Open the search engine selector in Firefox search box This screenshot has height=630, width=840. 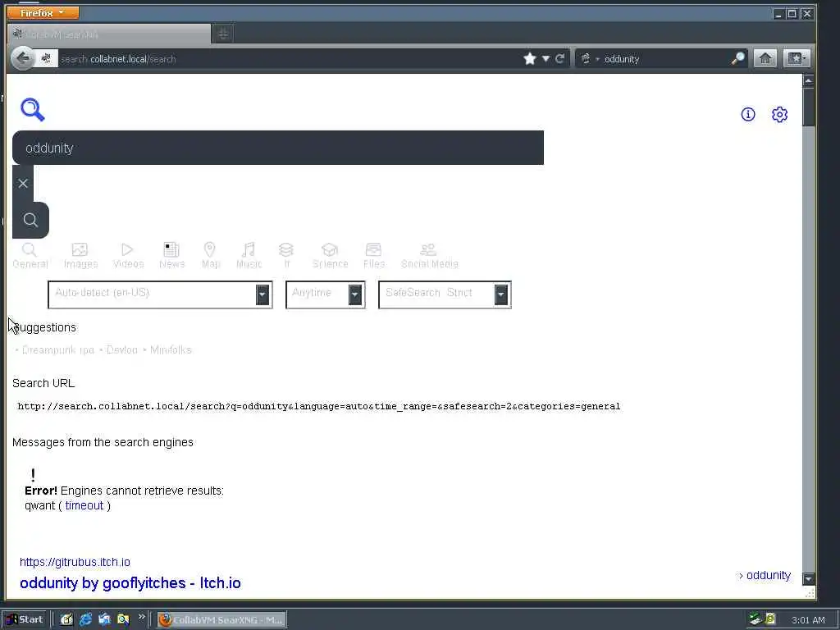pyautogui.click(x=589, y=58)
